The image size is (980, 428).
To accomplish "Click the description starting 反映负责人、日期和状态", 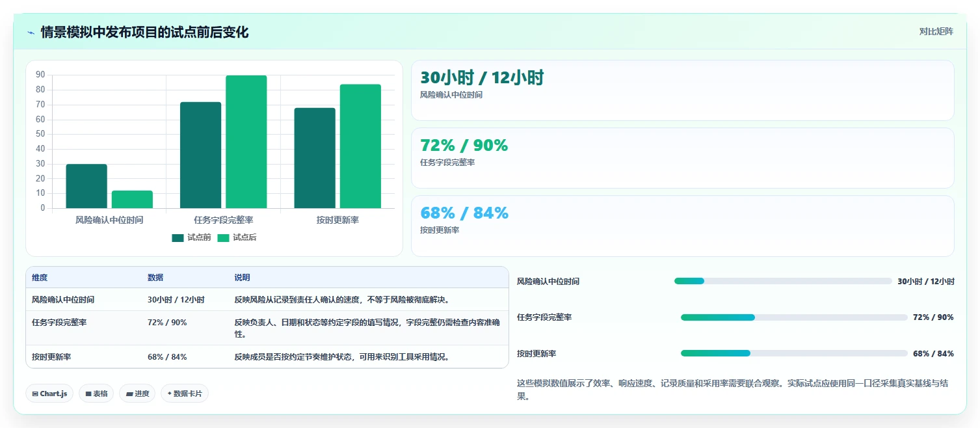I will point(367,328).
